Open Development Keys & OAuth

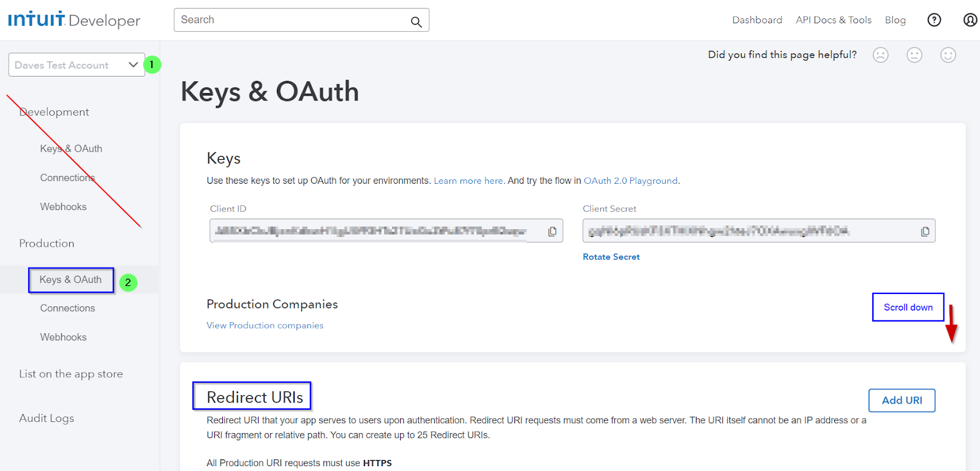tap(71, 149)
